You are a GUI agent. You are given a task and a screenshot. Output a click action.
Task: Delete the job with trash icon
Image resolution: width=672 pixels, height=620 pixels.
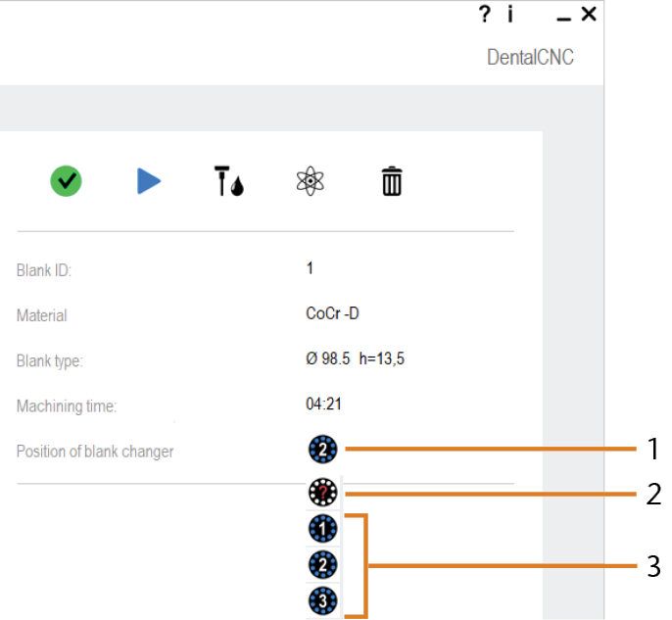click(x=392, y=181)
